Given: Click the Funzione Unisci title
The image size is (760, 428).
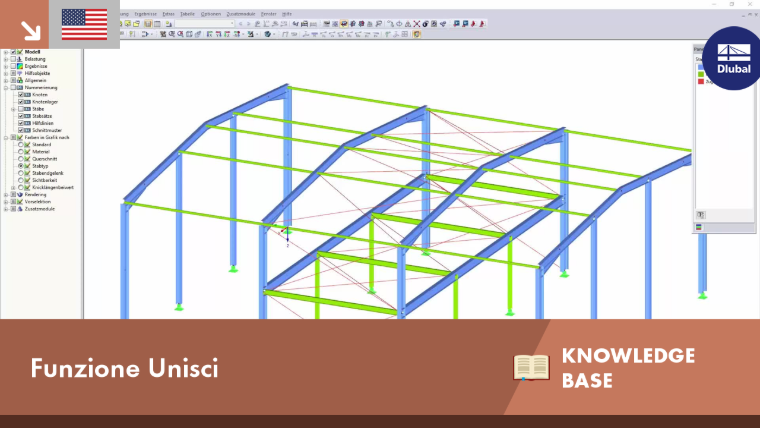Looking at the screenshot, I should (x=125, y=368).
